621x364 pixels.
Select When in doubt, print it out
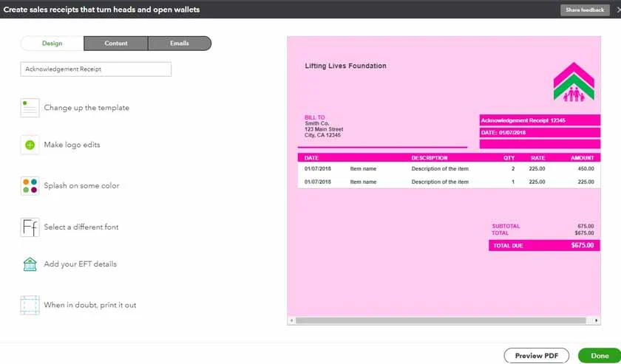tap(90, 305)
